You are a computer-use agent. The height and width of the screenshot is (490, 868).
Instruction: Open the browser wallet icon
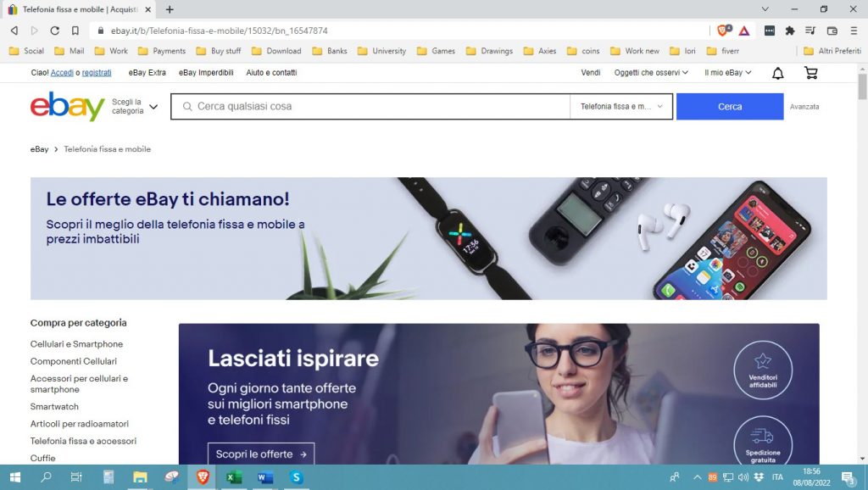tap(832, 31)
